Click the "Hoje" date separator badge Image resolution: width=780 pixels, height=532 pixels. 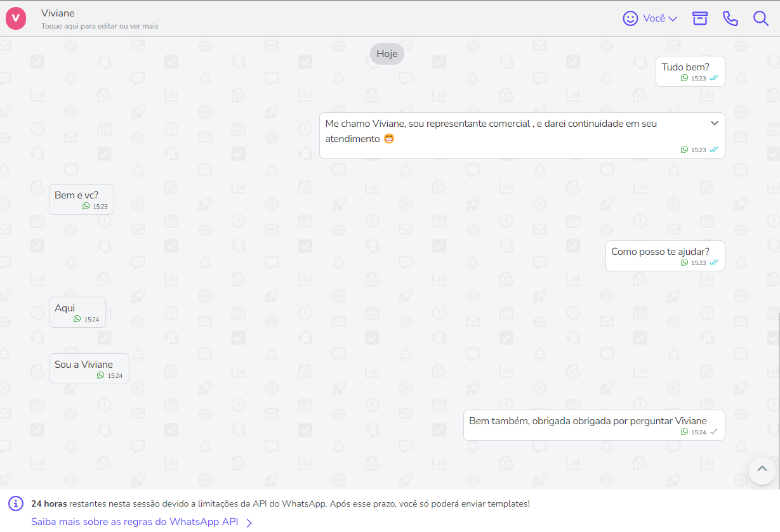pyautogui.click(x=387, y=54)
